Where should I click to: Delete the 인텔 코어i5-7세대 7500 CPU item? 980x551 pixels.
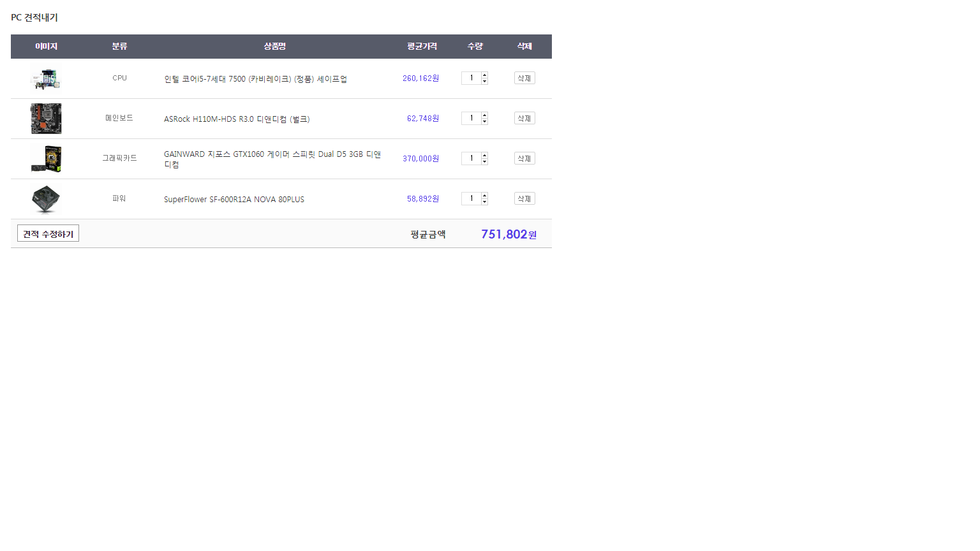tap(524, 78)
